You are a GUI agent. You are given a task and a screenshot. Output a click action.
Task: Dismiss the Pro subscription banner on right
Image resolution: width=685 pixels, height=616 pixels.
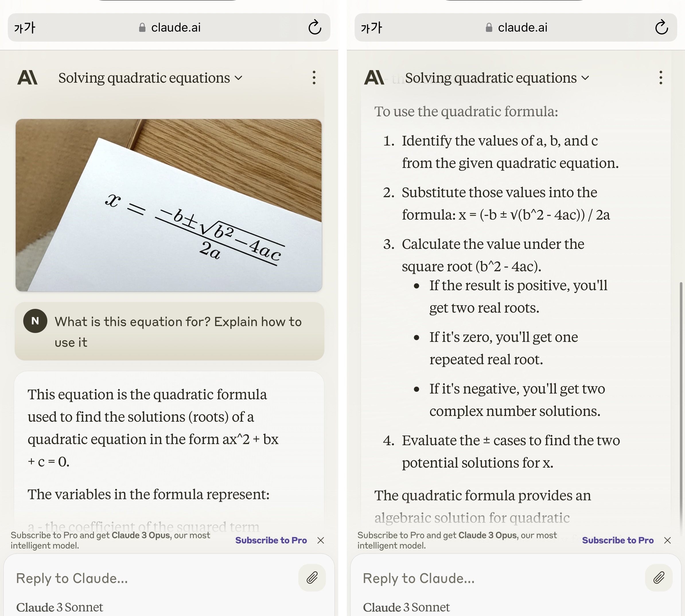668,540
